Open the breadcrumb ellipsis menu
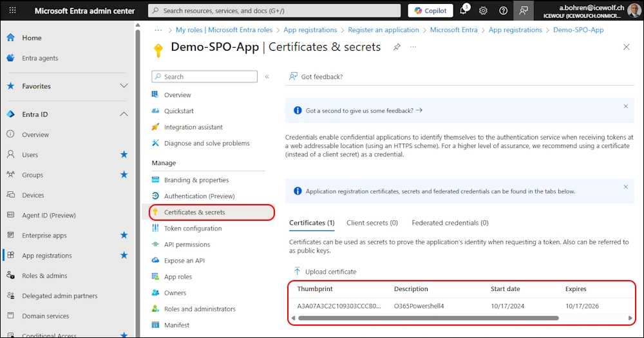This screenshot has width=644, height=338. (158, 30)
